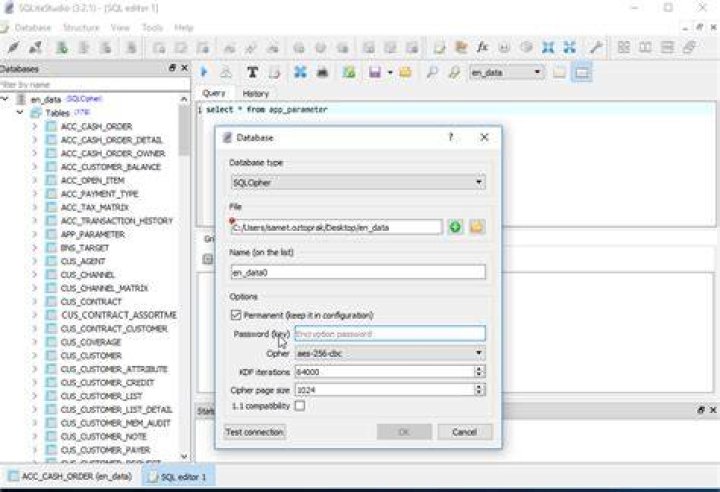Open the View menu

120,28
